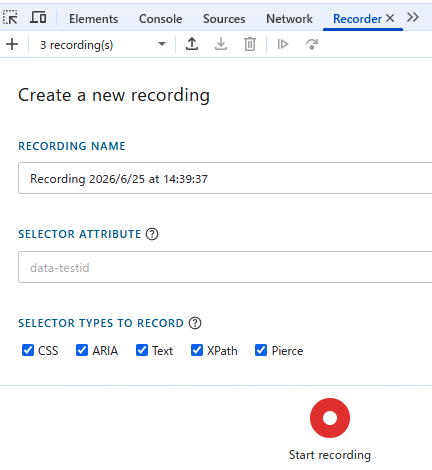This screenshot has width=432, height=470.
Task: Click the red Start recording button
Action: [x=330, y=418]
